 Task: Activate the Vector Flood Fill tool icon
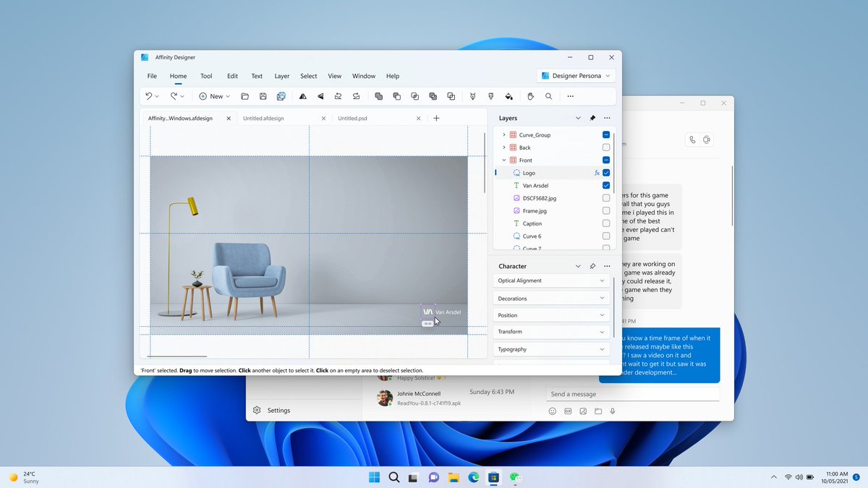tap(508, 95)
